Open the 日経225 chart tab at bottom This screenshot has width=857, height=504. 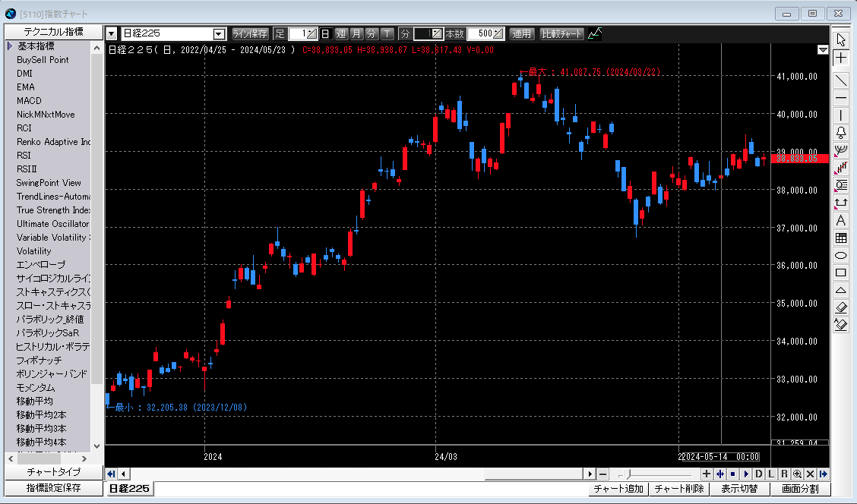129,489
